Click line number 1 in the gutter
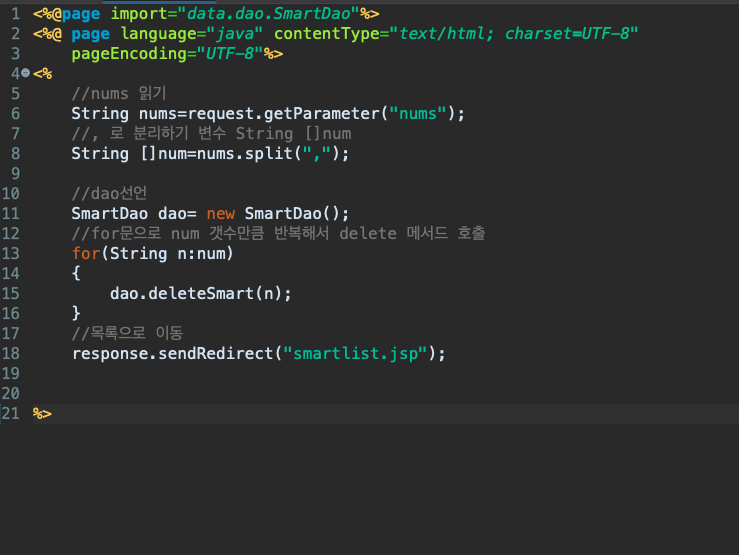The width and height of the screenshot is (739, 555). [x=16, y=14]
